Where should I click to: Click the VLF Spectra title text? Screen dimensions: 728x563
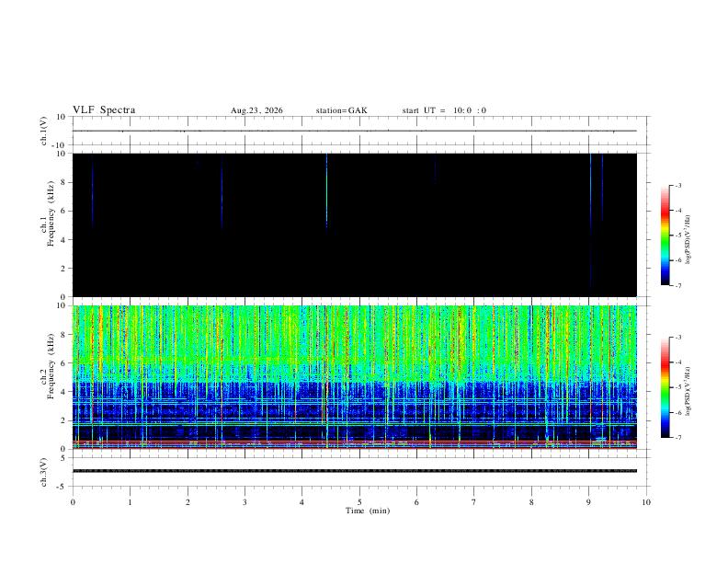point(104,110)
